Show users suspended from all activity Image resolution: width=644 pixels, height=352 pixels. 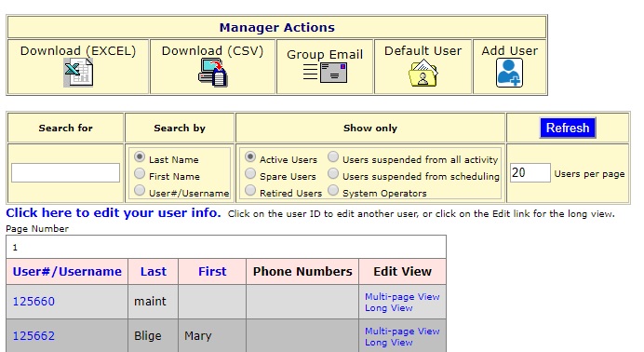(x=333, y=156)
